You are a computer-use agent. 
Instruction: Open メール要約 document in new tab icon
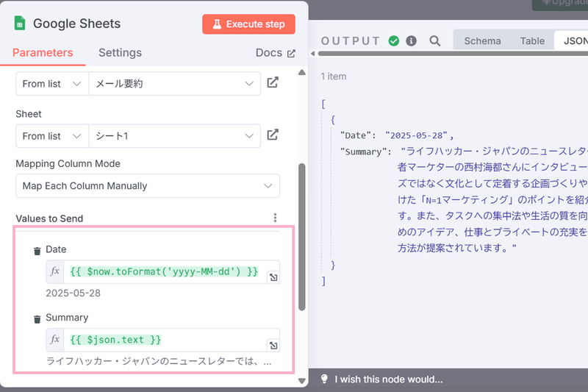click(273, 82)
